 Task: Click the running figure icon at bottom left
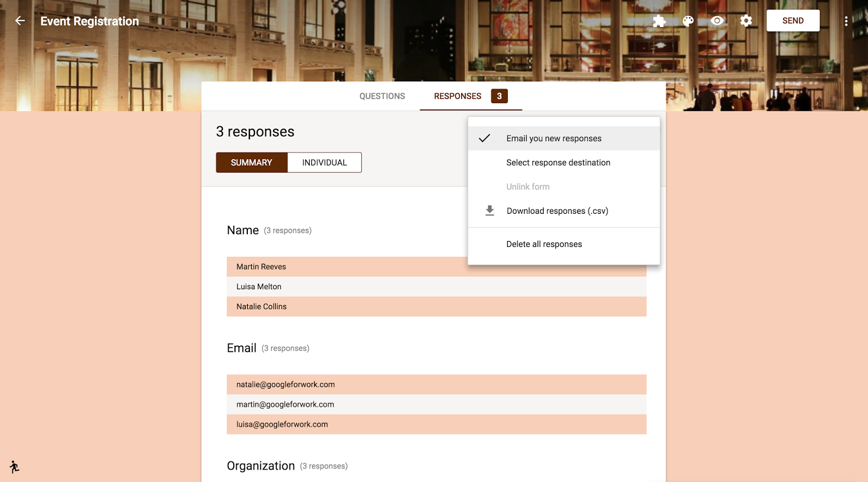(14, 467)
